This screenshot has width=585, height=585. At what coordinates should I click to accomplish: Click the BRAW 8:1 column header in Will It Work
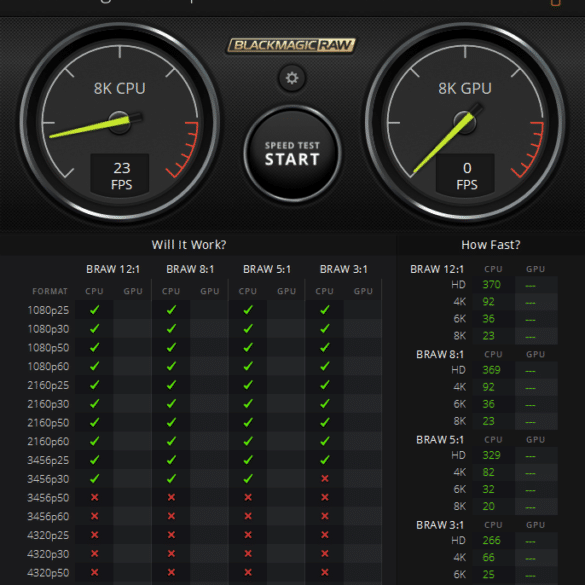(190, 269)
